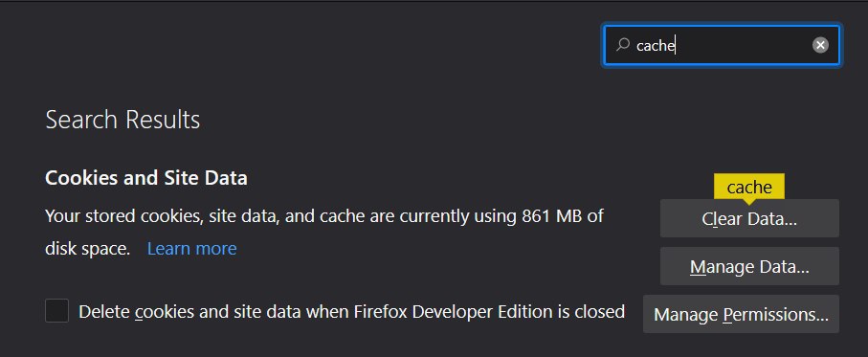868x357 pixels.
Task: Click the word "cache" in the storage description
Action: tap(345, 216)
